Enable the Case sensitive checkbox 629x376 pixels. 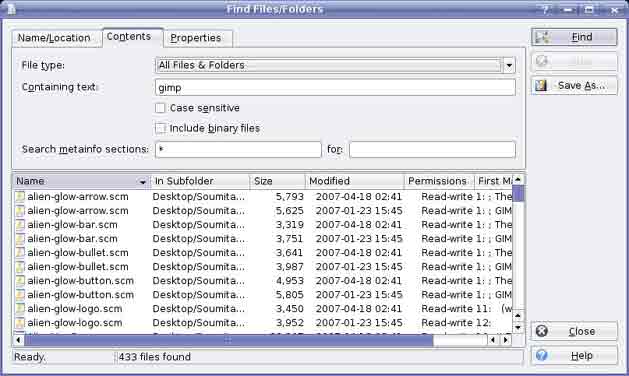point(160,108)
